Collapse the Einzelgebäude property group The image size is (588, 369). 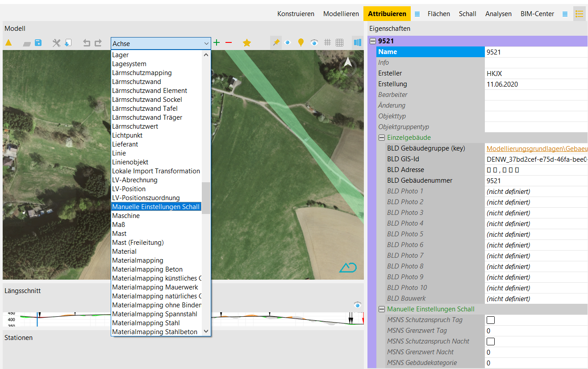pyautogui.click(x=382, y=138)
